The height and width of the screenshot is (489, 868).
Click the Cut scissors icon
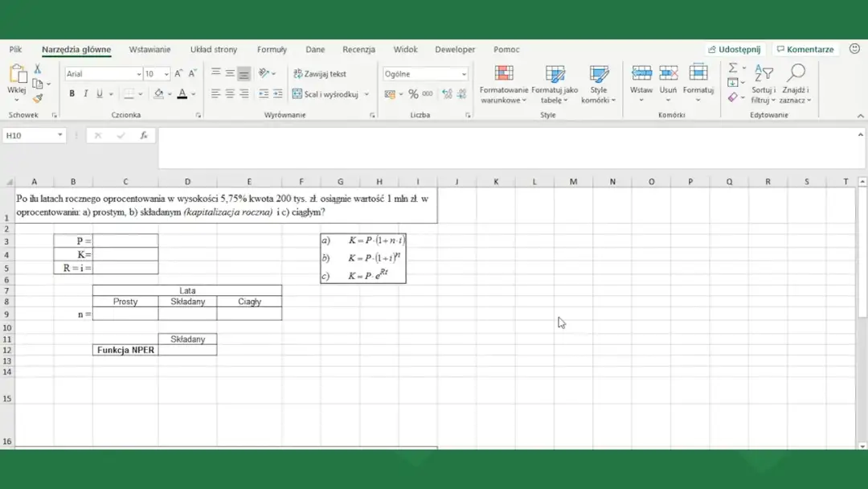[38, 68]
